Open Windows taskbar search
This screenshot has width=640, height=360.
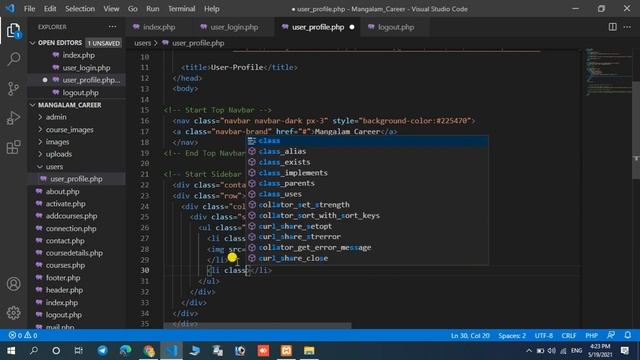click(34, 351)
